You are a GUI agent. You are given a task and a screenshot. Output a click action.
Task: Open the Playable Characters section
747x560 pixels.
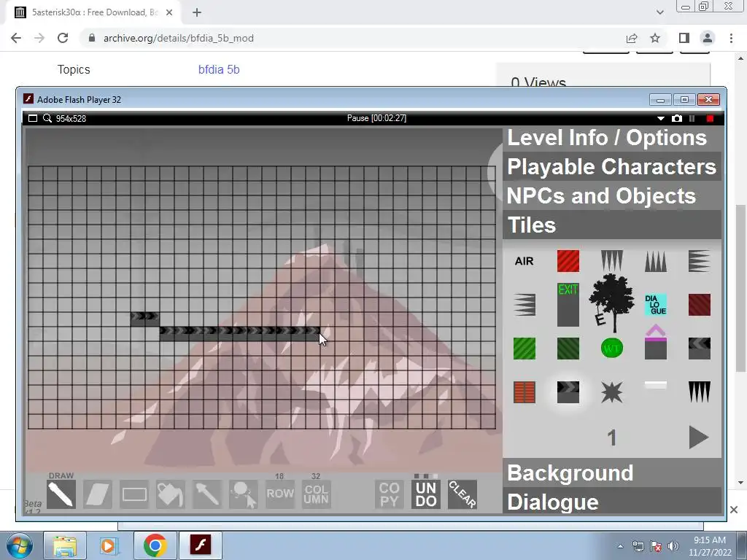coord(612,167)
